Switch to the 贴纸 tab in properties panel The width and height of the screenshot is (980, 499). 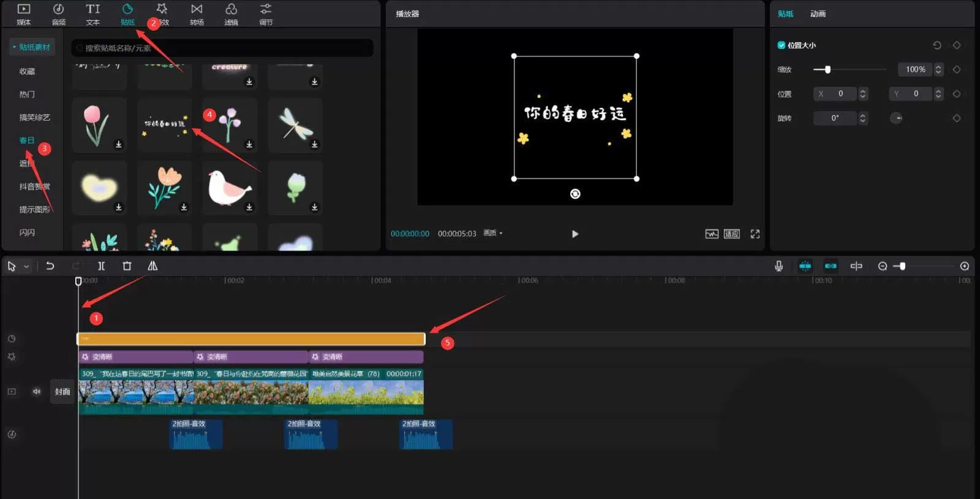point(785,13)
